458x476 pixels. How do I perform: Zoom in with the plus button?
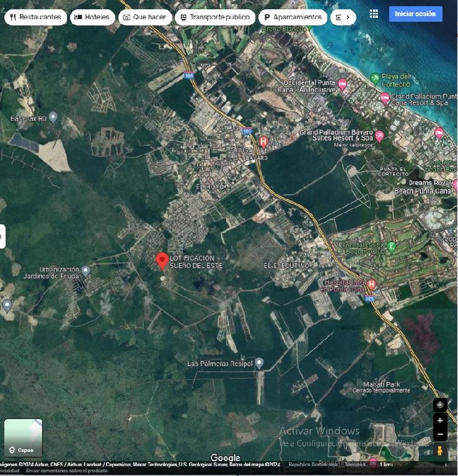440,420
